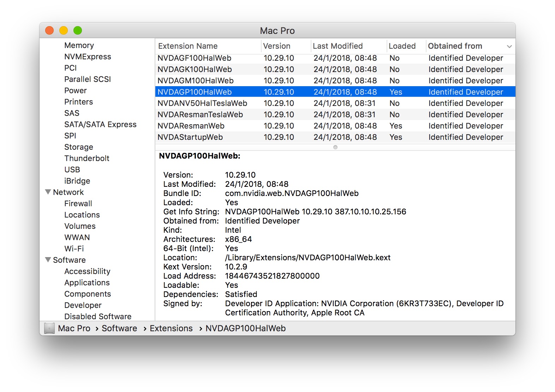This screenshot has width=555, height=392.
Task: Select Storage in the sidebar
Action: [79, 147]
